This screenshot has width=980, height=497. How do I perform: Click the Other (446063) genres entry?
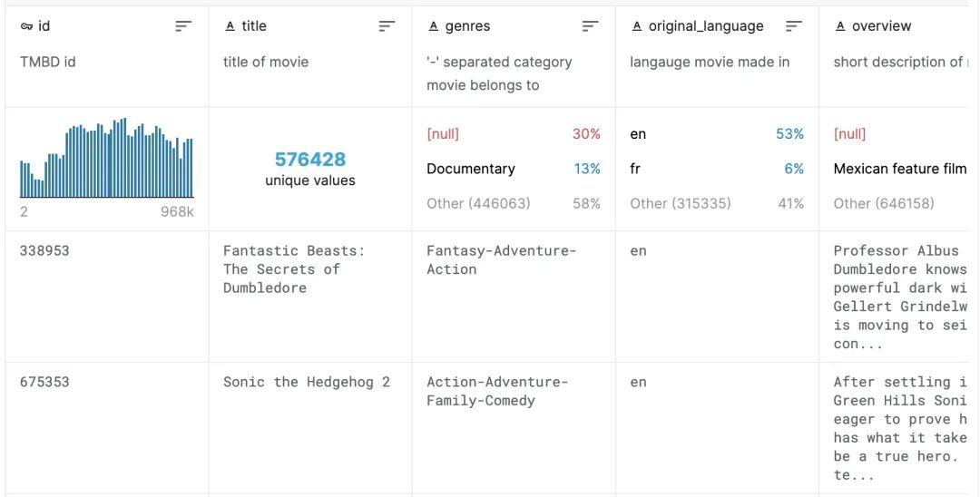point(478,203)
